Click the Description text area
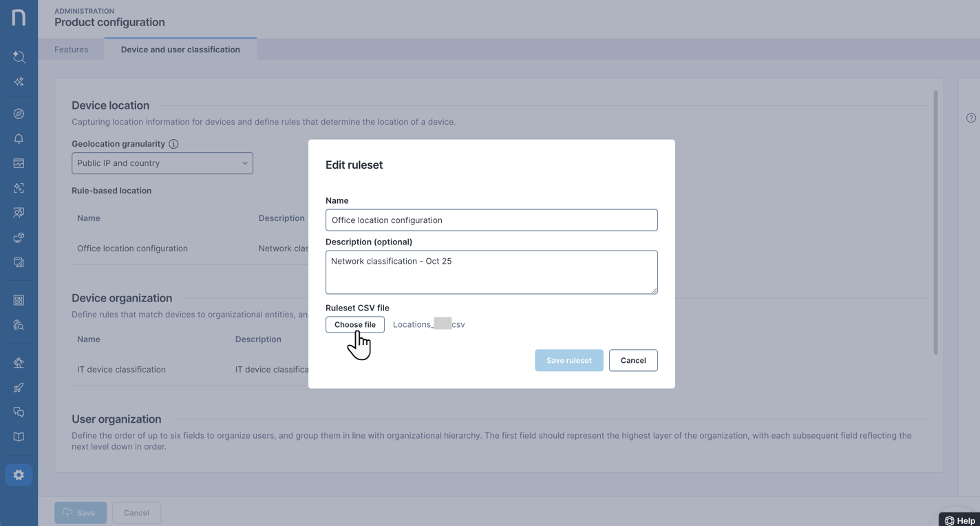 coord(491,272)
